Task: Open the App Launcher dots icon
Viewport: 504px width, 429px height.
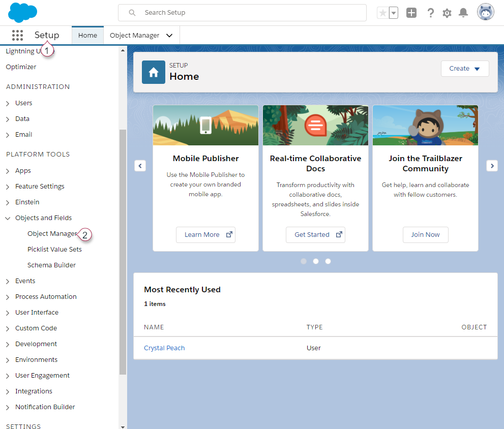Action: tap(17, 35)
